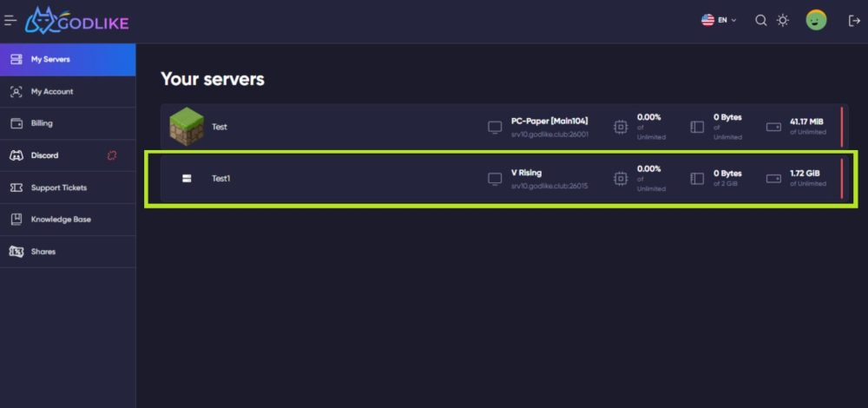Click the Test1 server stack icon
Image resolution: width=868 pixels, height=408 pixels.
click(x=187, y=178)
